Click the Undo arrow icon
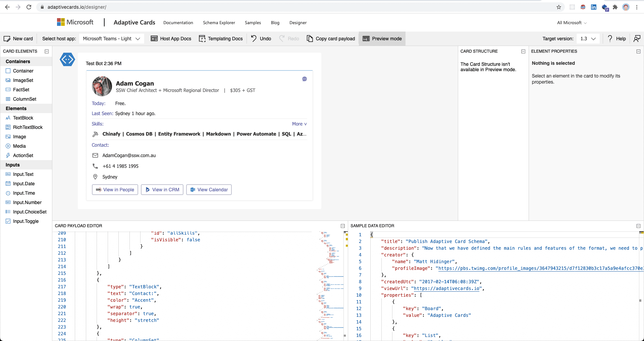The image size is (644, 341). tap(254, 38)
